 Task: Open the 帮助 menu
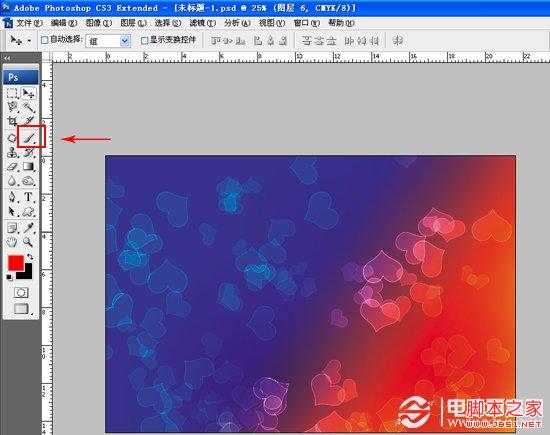point(341,23)
